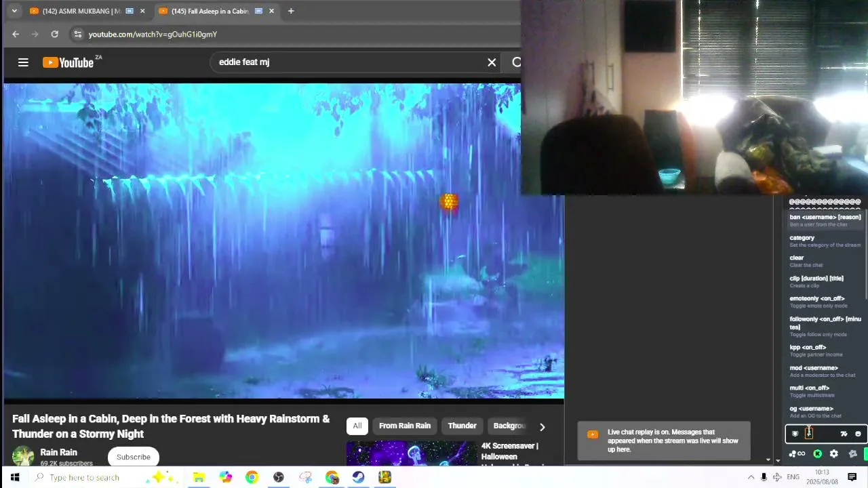
Task: Choose the kpp <on_off> command
Action: coord(825,350)
